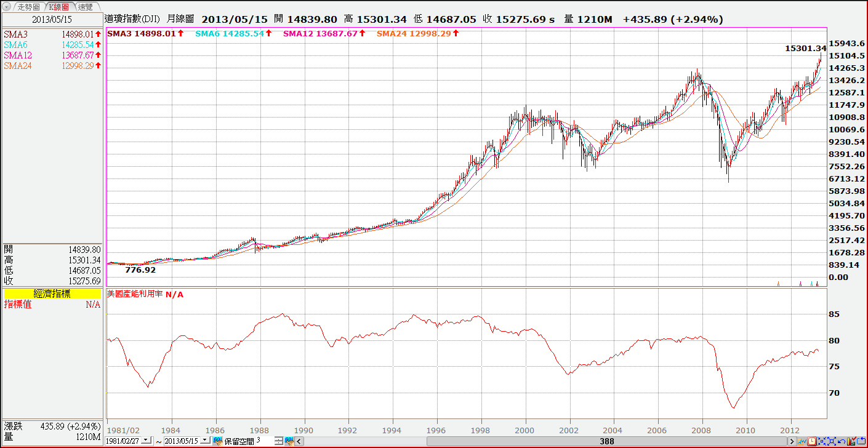Click the chart line overlay icon
Screen dimensions: 868x448
pos(802,441)
